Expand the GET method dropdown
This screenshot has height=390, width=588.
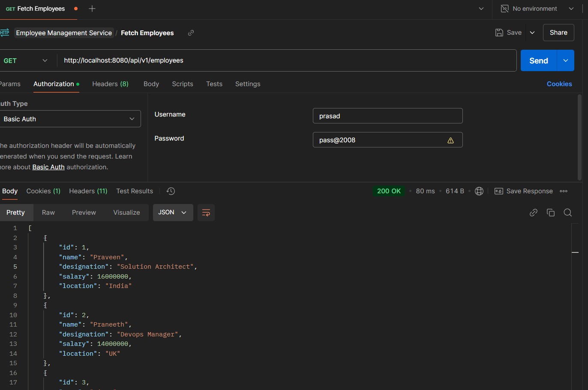45,60
